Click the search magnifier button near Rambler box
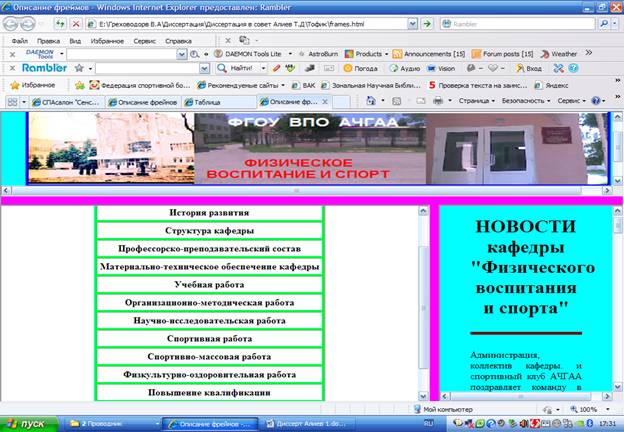 click(604, 24)
